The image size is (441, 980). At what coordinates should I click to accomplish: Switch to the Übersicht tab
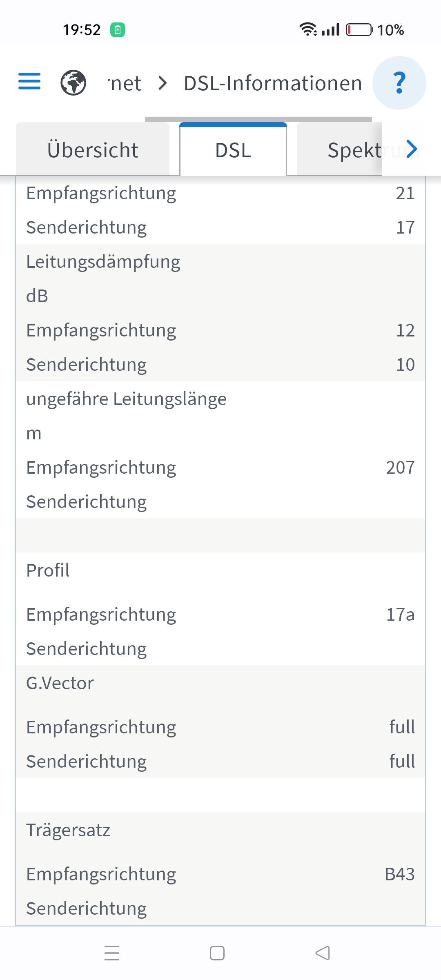coord(93,150)
